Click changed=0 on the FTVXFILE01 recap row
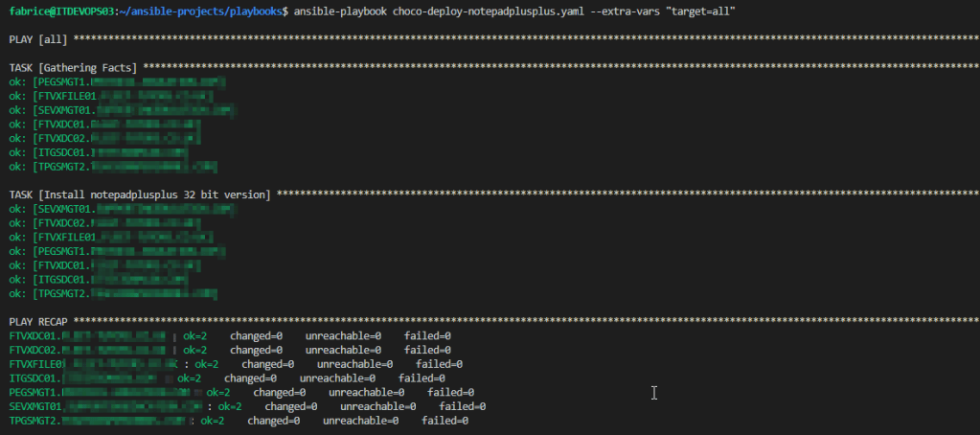The width and height of the screenshot is (980, 435). click(266, 364)
